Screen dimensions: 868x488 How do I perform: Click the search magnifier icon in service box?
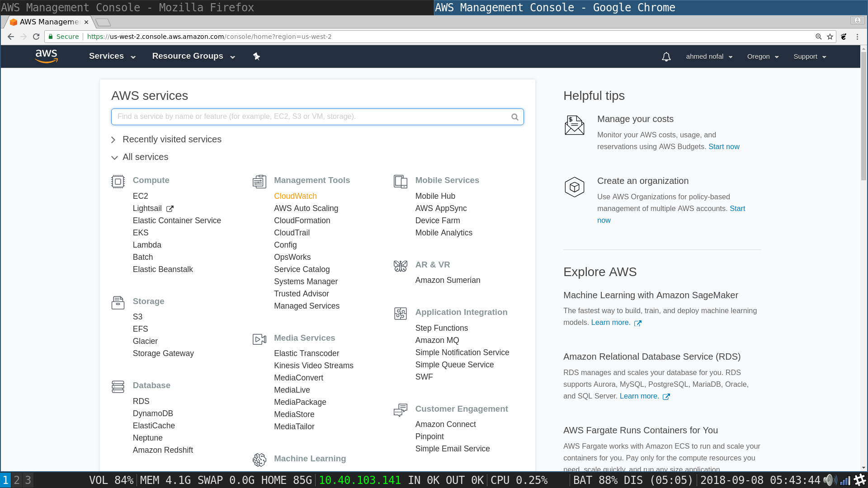point(514,117)
